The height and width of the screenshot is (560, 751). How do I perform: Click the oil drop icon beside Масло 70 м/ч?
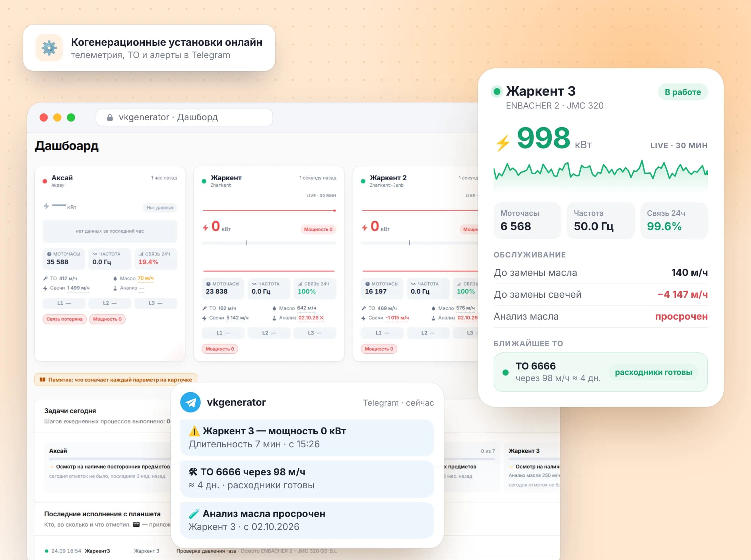[x=115, y=278]
